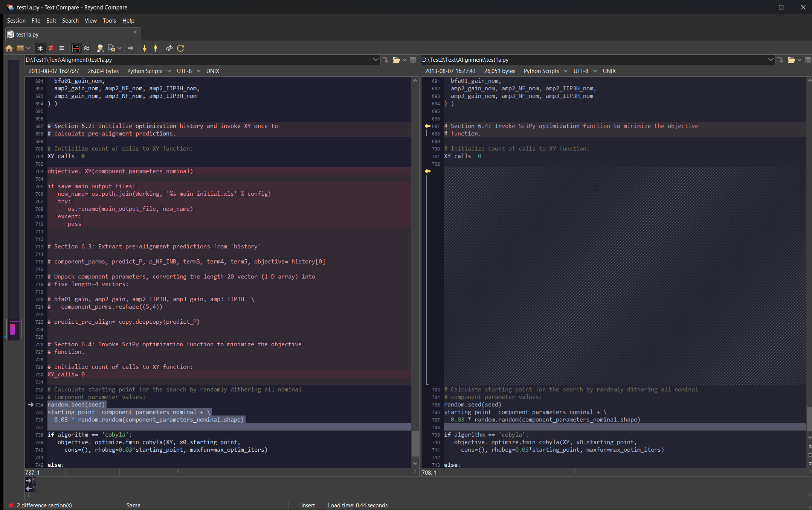Click the Reload refresh icon
Viewport: 812px width, 510px height.
tap(180, 48)
